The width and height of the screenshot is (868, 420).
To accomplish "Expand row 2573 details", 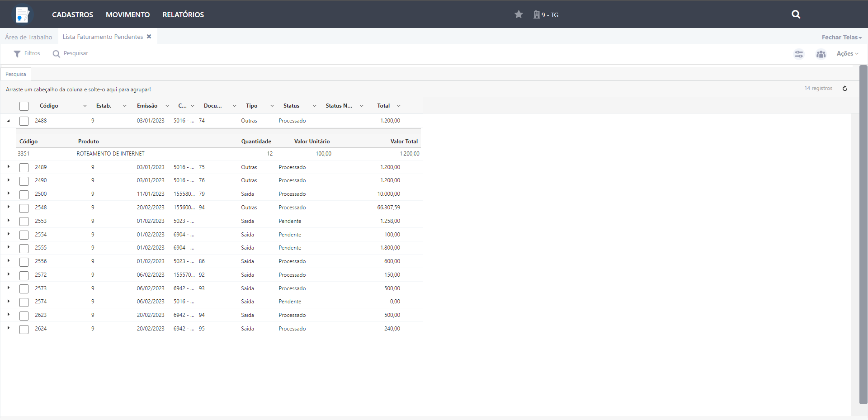I will click(8, 288).
